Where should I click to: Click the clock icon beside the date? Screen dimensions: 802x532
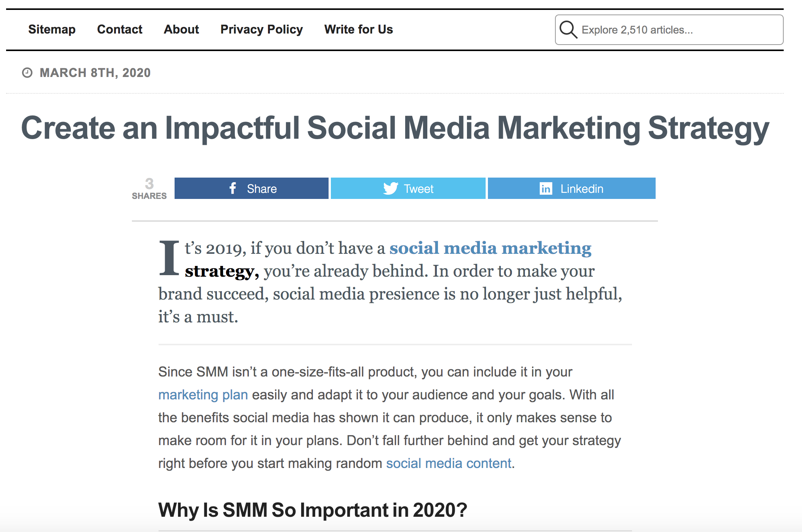point(27,72)
